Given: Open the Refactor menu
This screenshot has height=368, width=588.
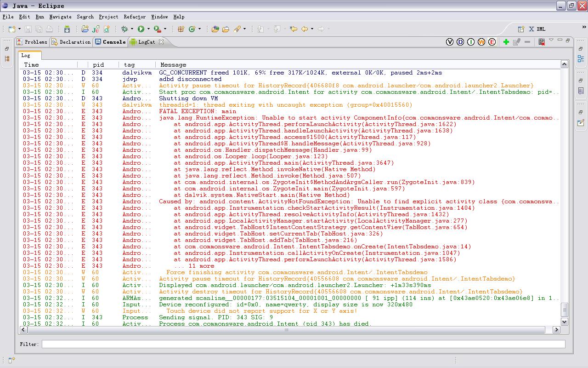Looking at the screenshot, I should click(134, 17).
